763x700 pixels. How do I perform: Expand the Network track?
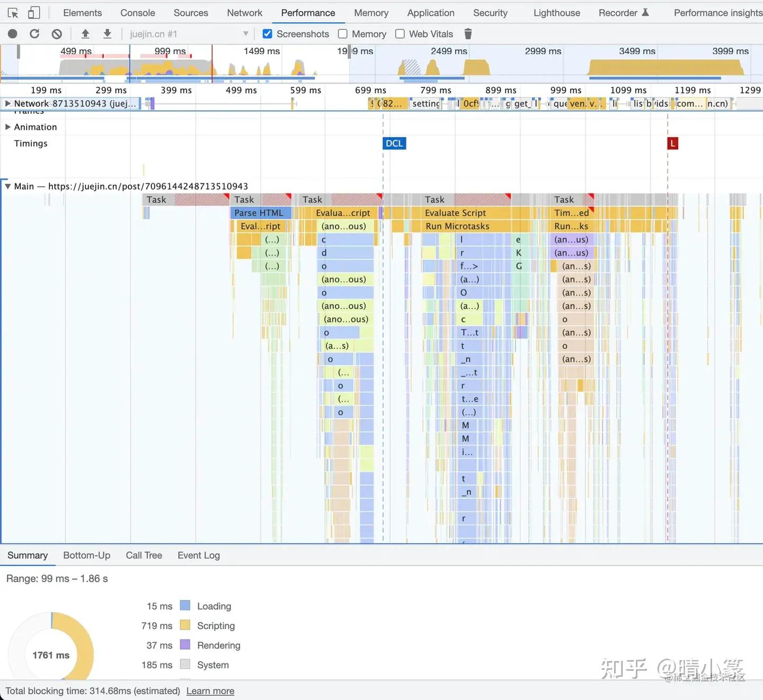tap(7, 104)
